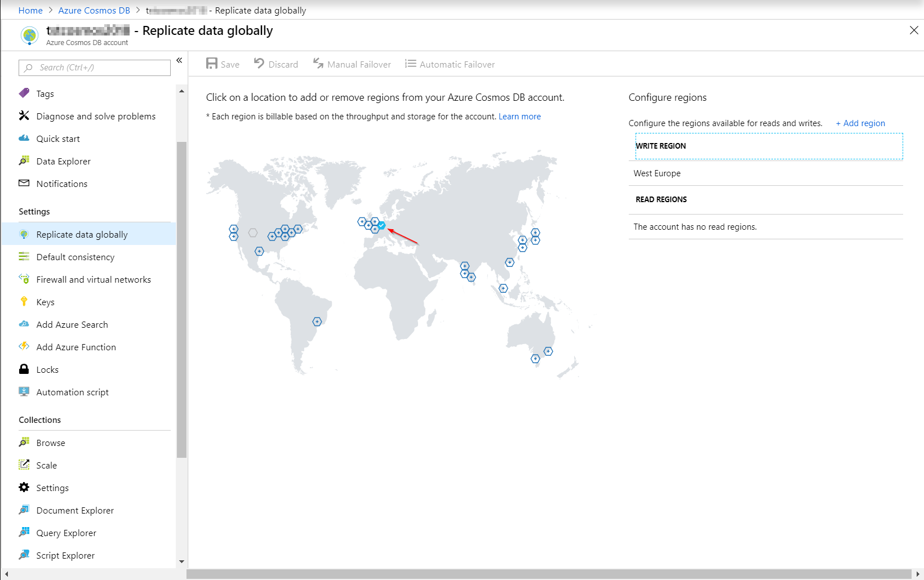
Task: Click the Locks padlock icon
Action: (x=24, y=369)
